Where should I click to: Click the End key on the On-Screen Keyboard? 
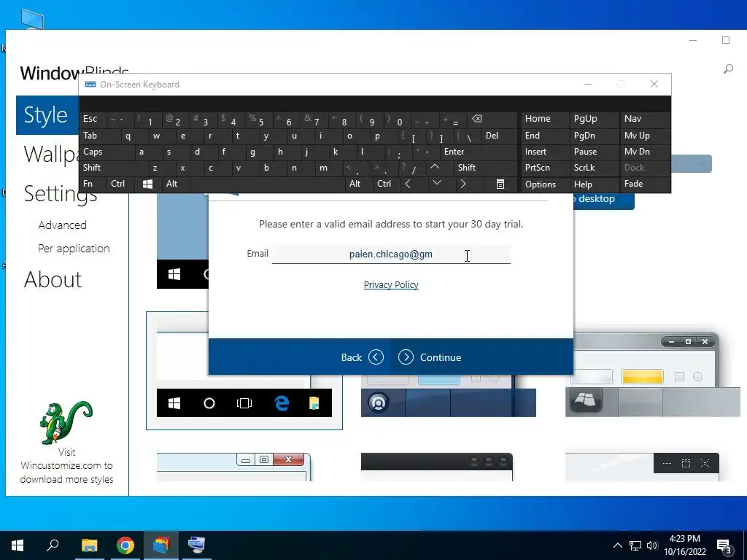pyautogui.click(x=544, y=136)
